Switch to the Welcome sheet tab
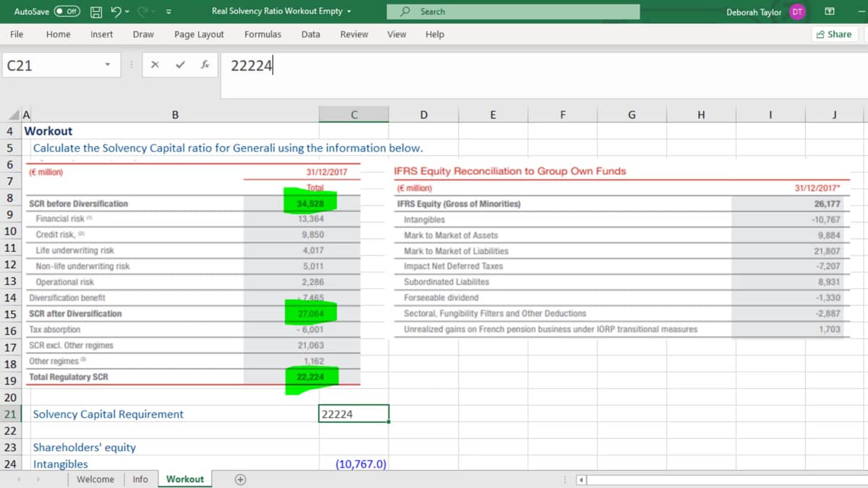Screen dimensions: 868x488 [95, 479]
